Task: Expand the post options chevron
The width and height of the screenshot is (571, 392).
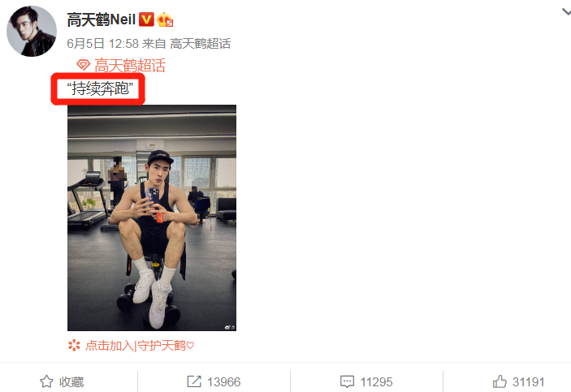Action: pos(566,12)
